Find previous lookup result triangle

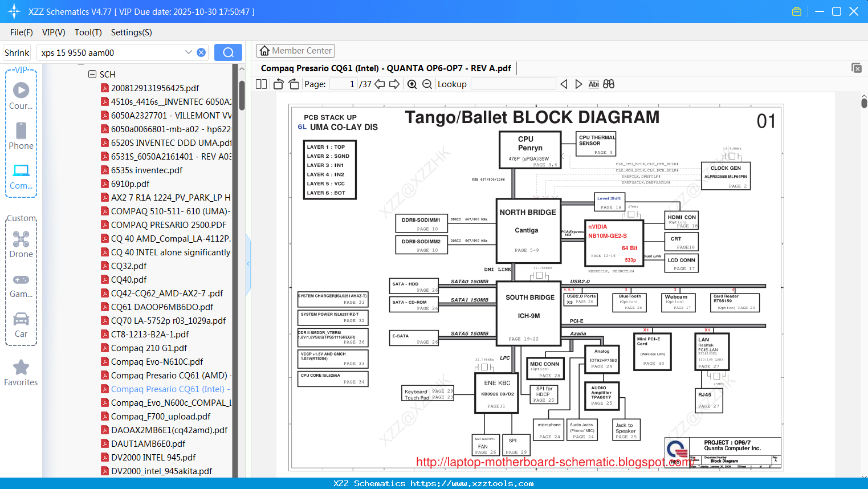tap(564, 84)
